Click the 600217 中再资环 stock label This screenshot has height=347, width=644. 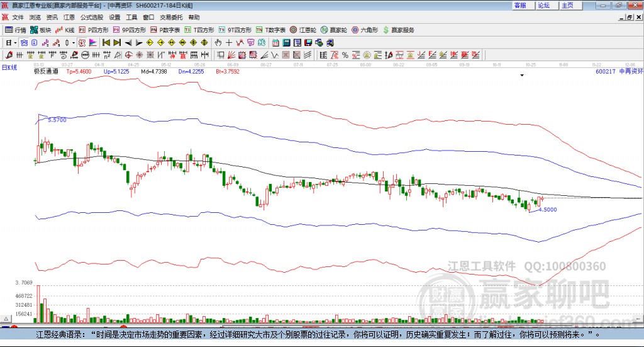click(x=619, y=72)
